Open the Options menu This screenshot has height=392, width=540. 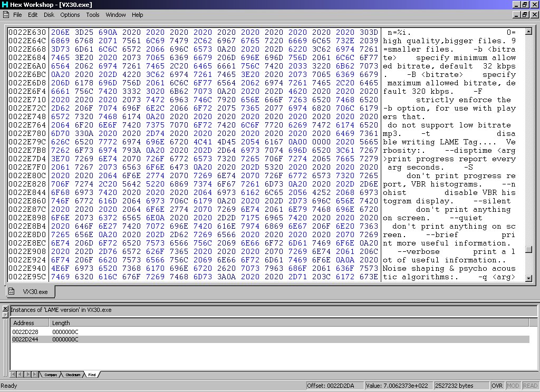[x=70, y=15]
